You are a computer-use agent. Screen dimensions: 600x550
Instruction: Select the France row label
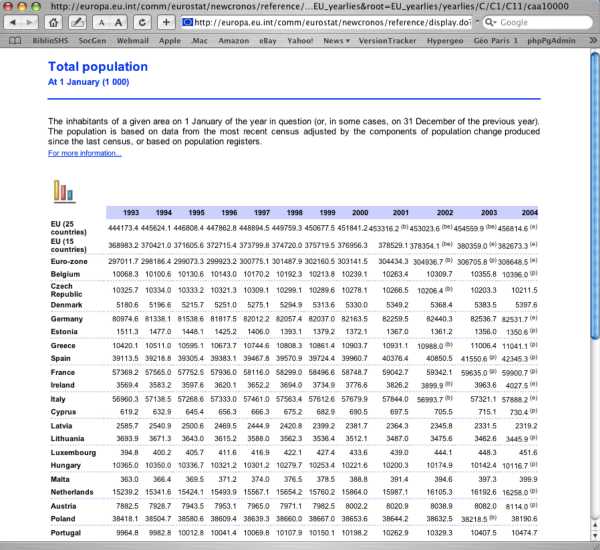pyautogui.click(x=62, y=372)
